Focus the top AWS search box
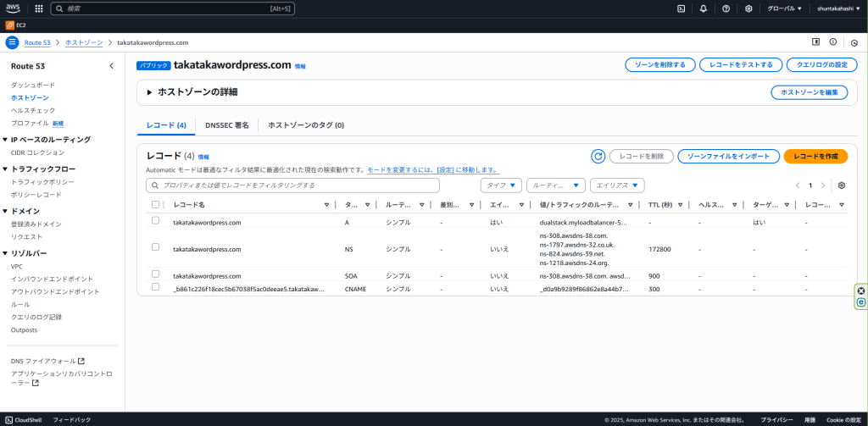This screenshot has height=426, width=868. 173,8
